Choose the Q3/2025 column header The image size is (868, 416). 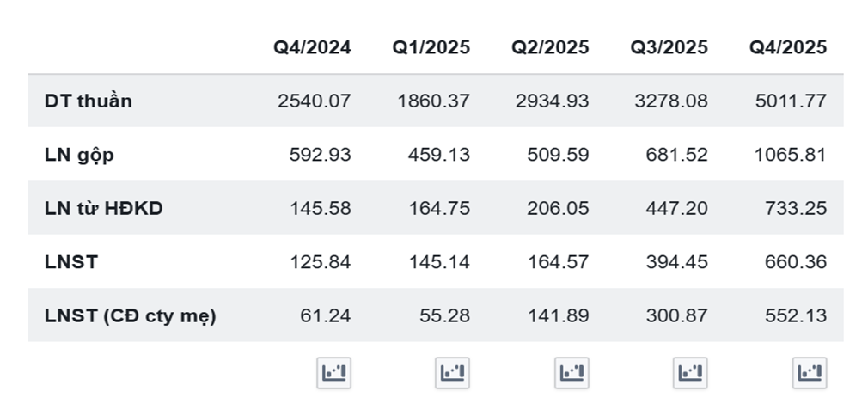click(669, 47)
